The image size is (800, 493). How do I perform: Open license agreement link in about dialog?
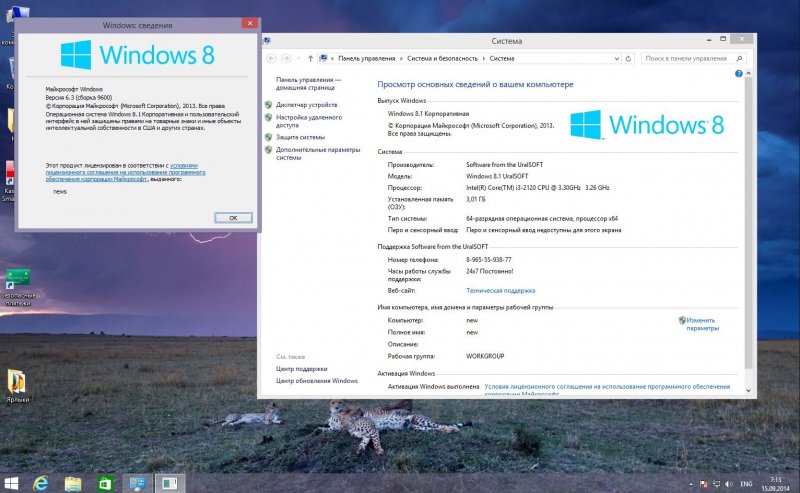(x=126, y=172)
